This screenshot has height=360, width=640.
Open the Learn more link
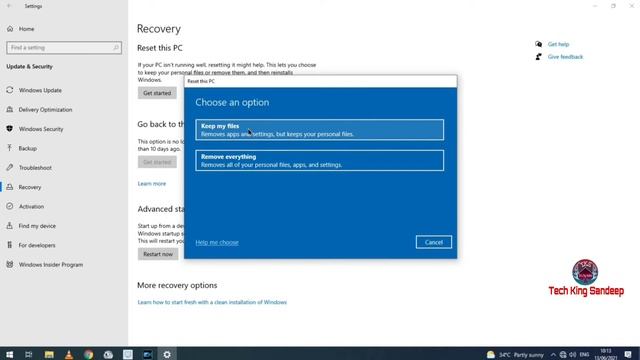[x=151, y=184]
